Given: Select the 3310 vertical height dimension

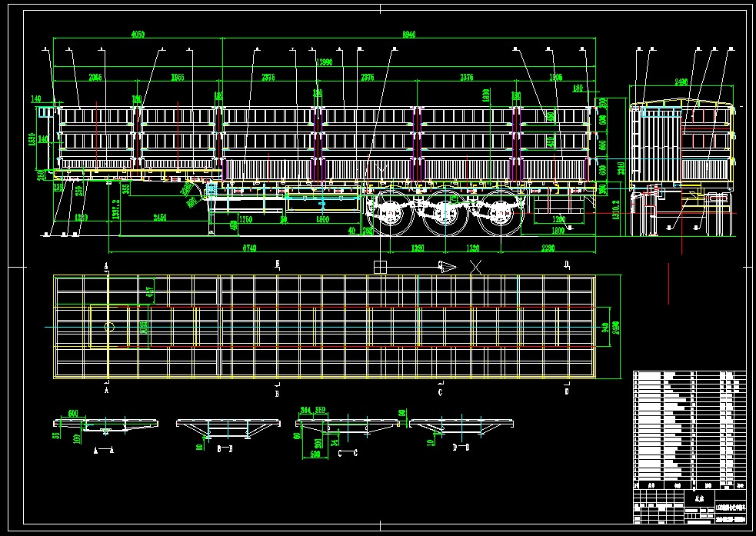Looking at the screenshot, I should point(621,168).
